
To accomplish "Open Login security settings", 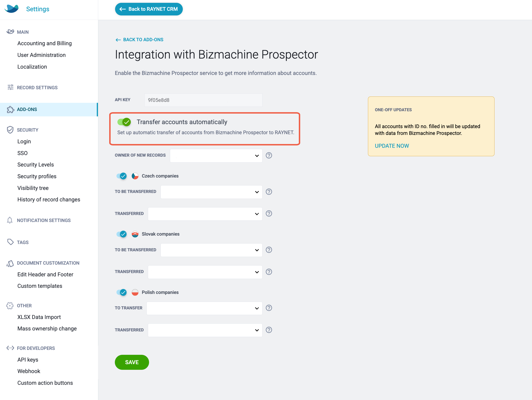I will click(x=24, y=141).
